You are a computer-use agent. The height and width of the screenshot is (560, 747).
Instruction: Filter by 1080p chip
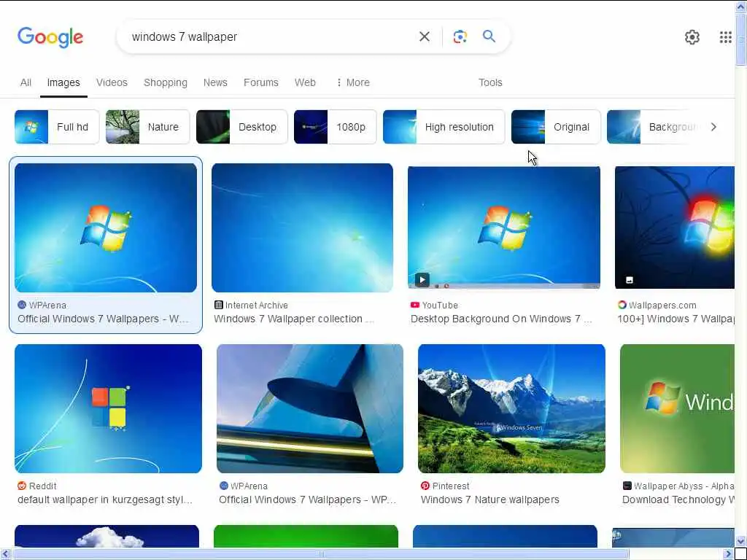(x=336, y=127)
